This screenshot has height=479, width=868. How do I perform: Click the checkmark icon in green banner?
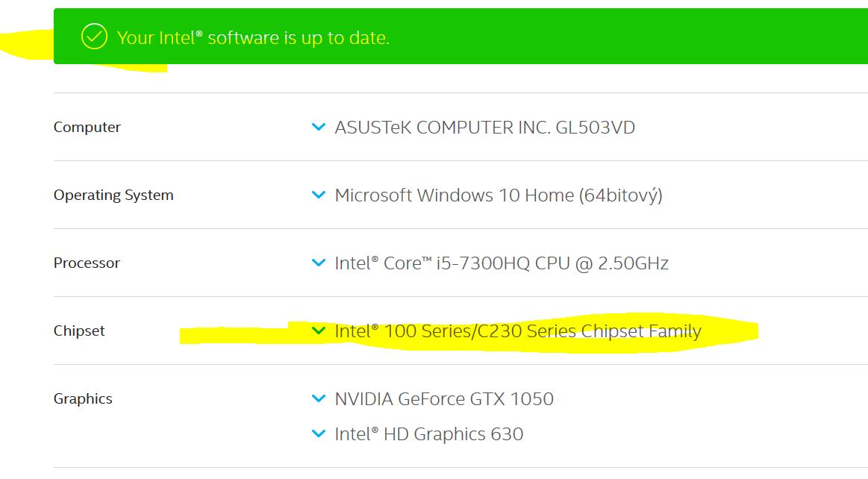tap(94, 37)
